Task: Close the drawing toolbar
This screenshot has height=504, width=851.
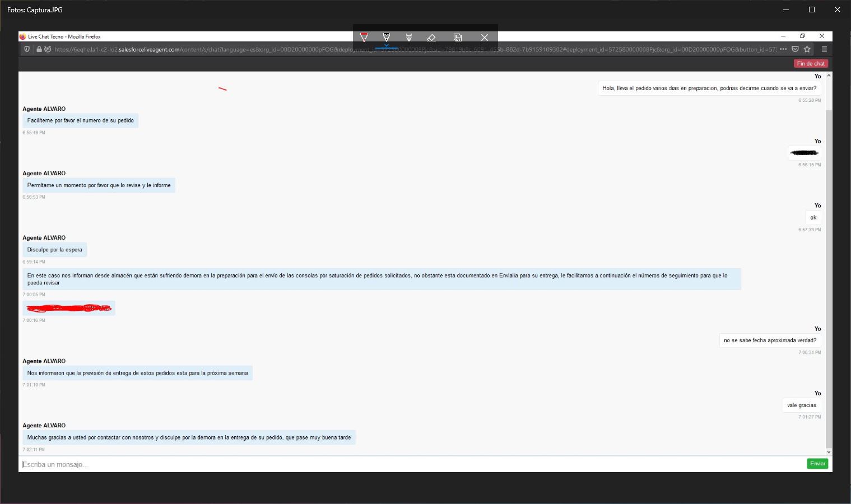Action: pos(485,38)
